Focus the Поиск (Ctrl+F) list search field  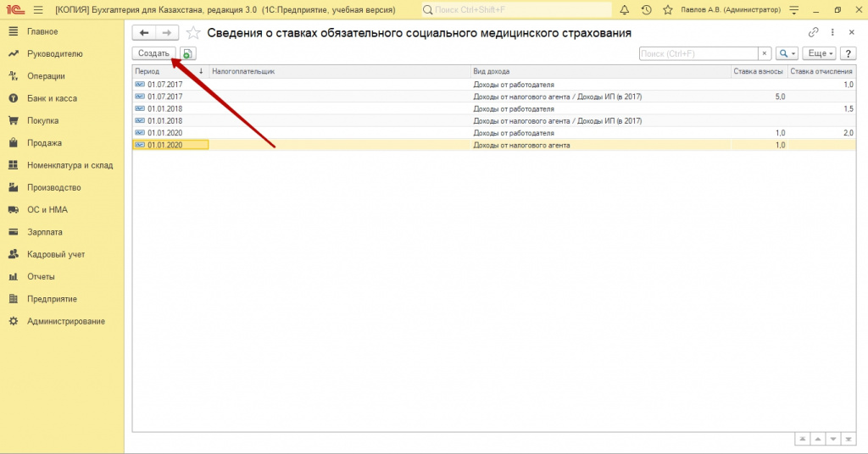[x=698, y=53]
